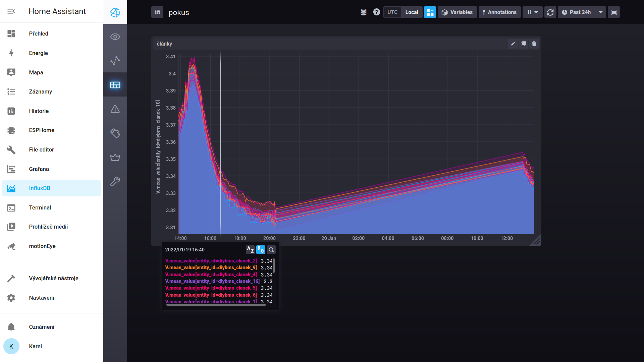Open the Log Viewer icon
Viewport: 644px width, 362px height.
115,133
